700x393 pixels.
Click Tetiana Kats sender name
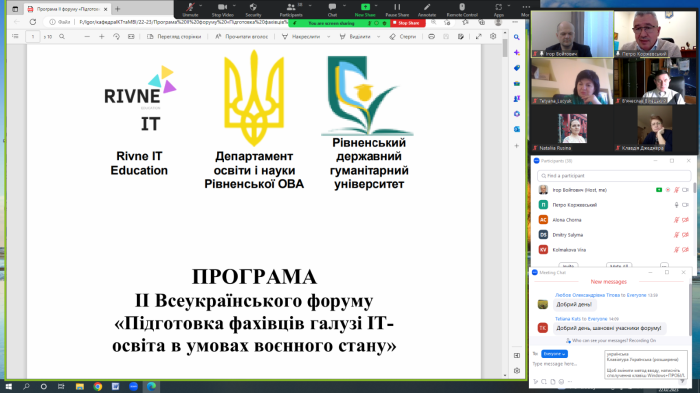coord(567,319)
